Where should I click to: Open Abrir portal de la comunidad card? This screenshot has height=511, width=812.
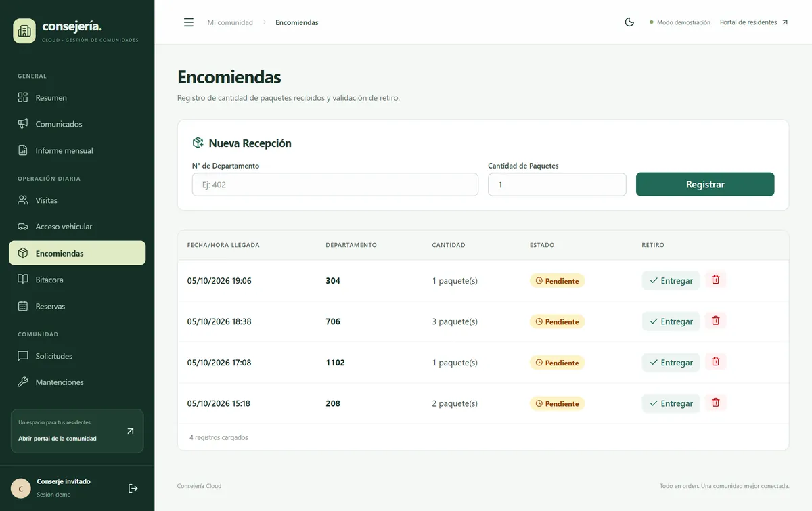[77, 431]
